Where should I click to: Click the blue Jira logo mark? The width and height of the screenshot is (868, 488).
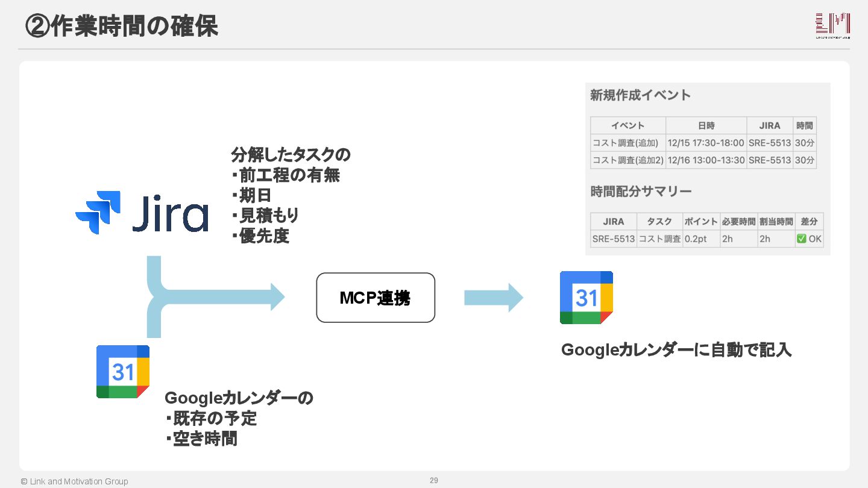point(98,212)
